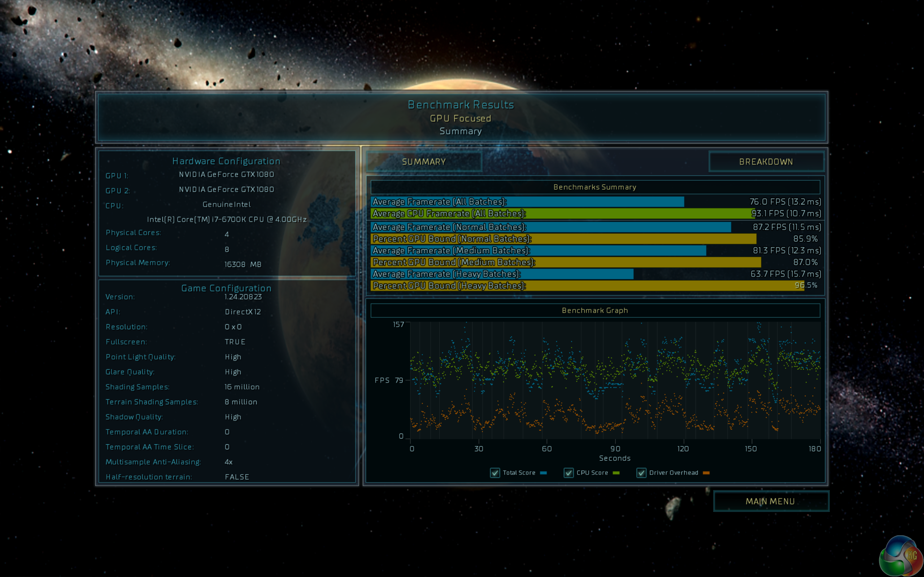Click the green CPU Score legend swatch
The height and width of the screenshot is (577, 924).
[x=616, y=473]
